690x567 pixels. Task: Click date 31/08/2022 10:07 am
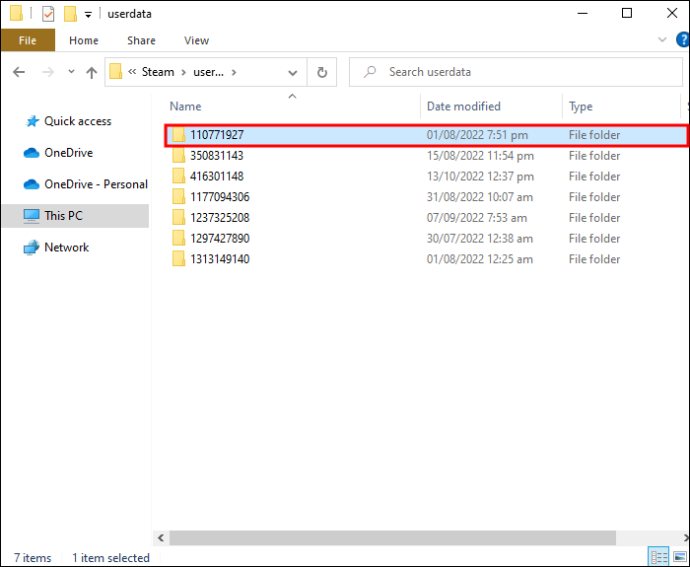pyautogui.click(x=480, y=197)
